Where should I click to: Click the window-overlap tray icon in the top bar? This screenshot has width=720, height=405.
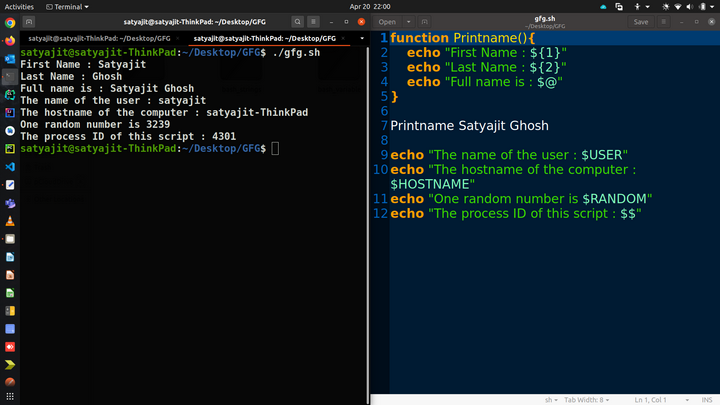coord(619,6)
